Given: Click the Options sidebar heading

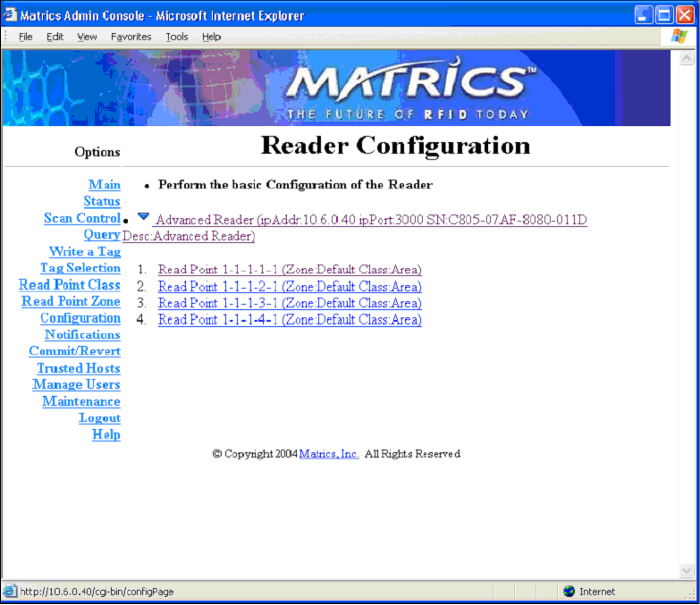Looking at the screenshot, I should click(97, 152).
